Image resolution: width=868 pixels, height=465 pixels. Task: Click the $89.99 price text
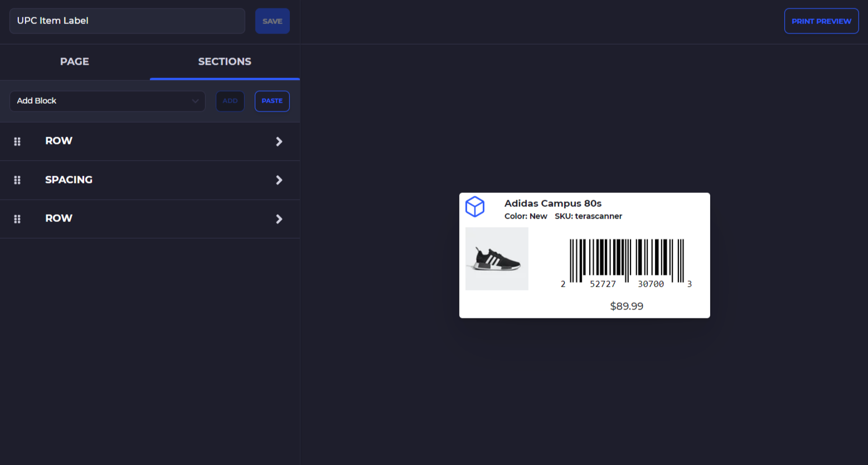coord(627,306)
